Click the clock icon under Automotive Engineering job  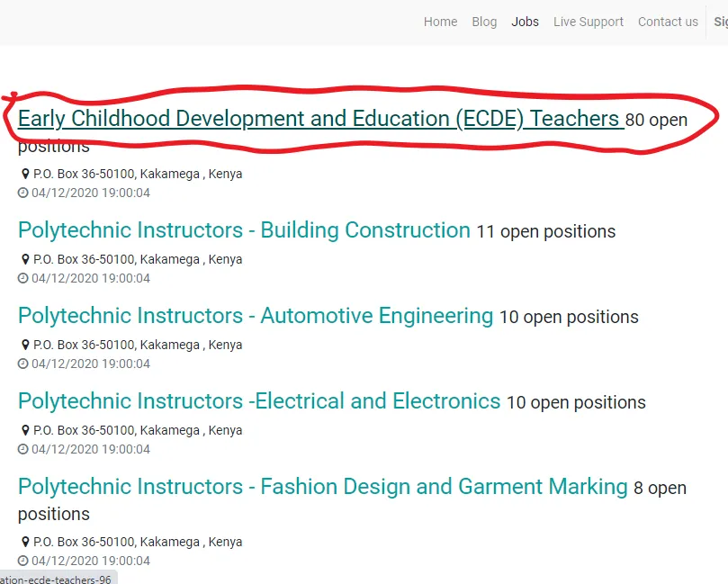coord(23,364)
